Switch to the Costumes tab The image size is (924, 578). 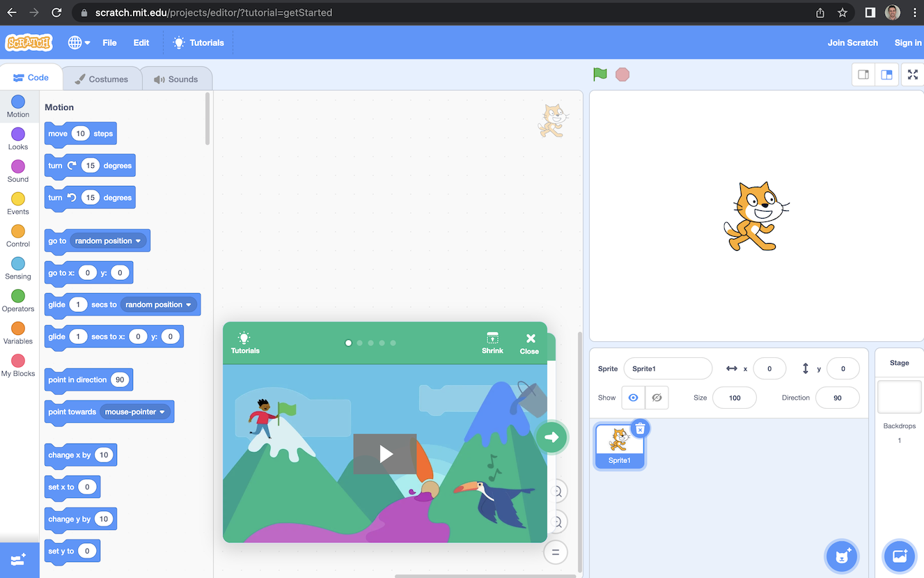coord(102,79)
